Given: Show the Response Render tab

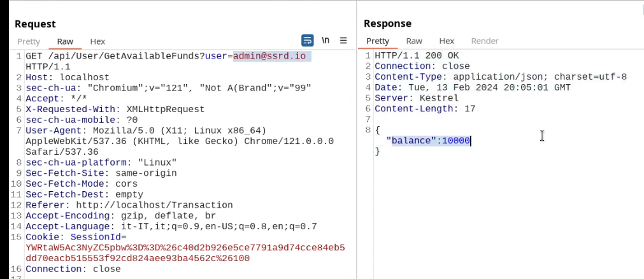Looking at the screenshot, I should (485, 41).
